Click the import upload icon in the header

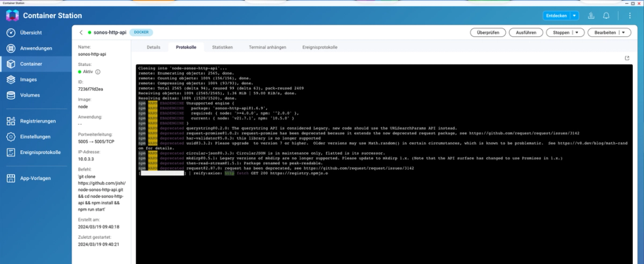pyautogui.click(x=591, y=16)
